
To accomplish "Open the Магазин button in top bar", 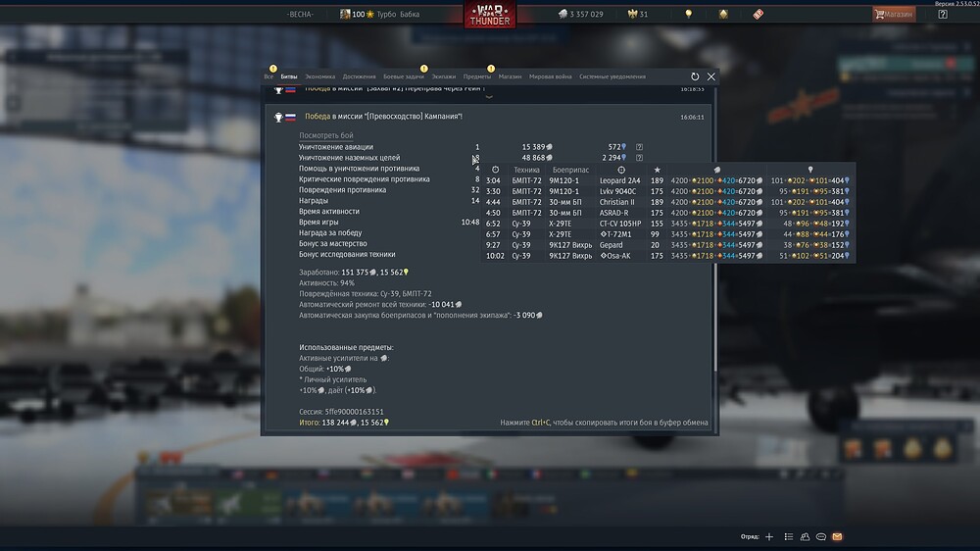I will [894, 15].
